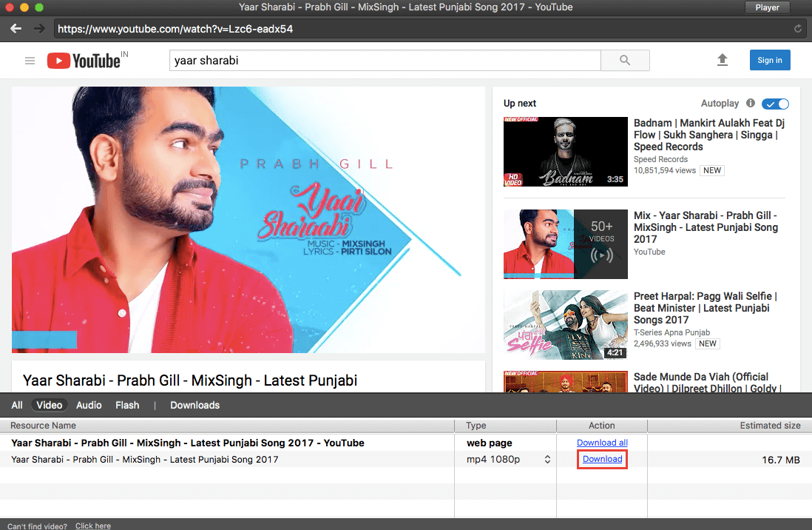The image size is (812, 530).
Task: Click the Autoplay info icon
Action: point(751,103)
